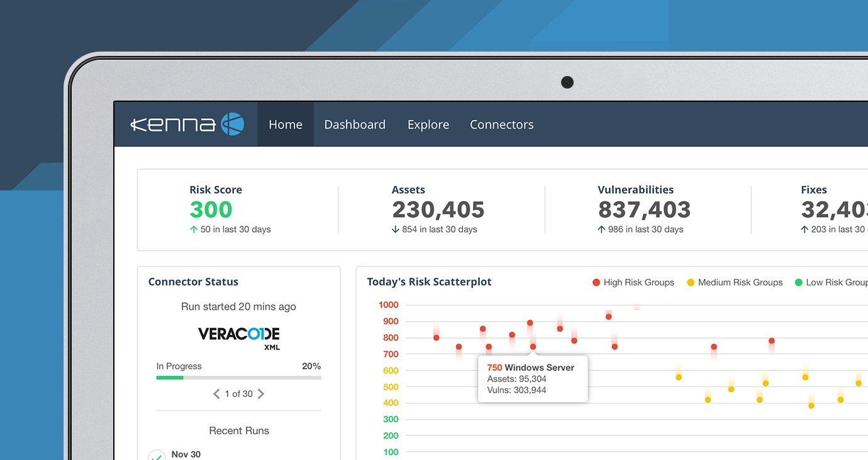Click Run started 20 mins ago text

point(238,307)
